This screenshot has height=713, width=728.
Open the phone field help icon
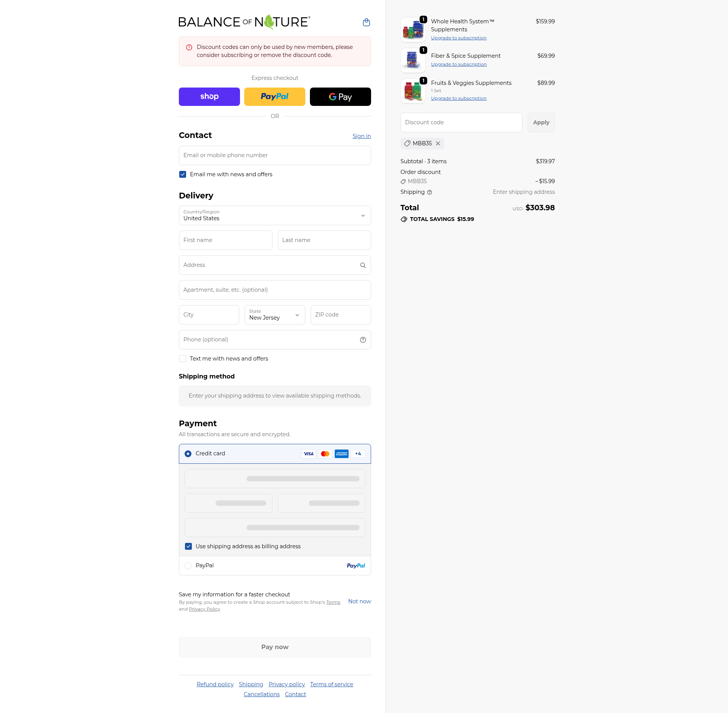tap(363, 340)
